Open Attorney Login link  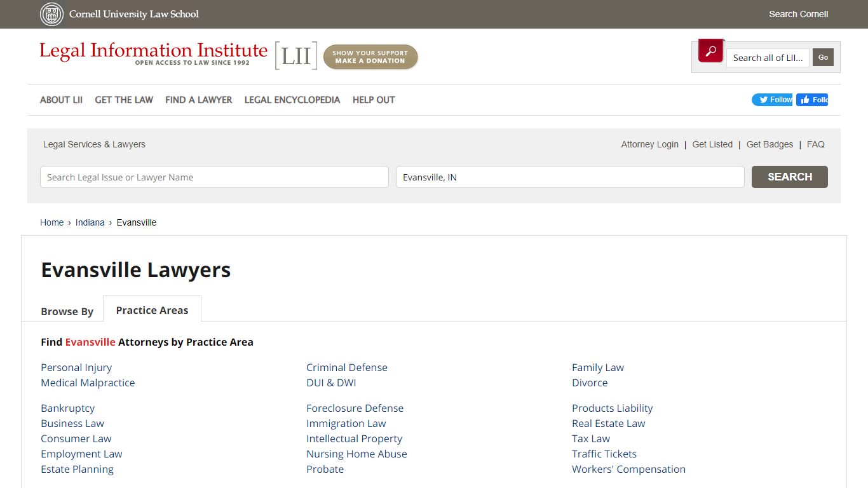click(x=649, y=144)
